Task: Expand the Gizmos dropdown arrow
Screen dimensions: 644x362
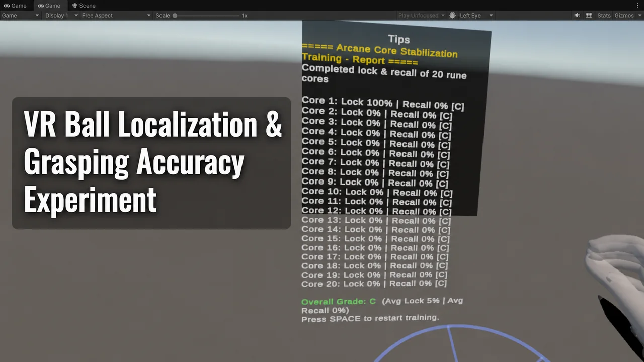Action: [639, 16]
